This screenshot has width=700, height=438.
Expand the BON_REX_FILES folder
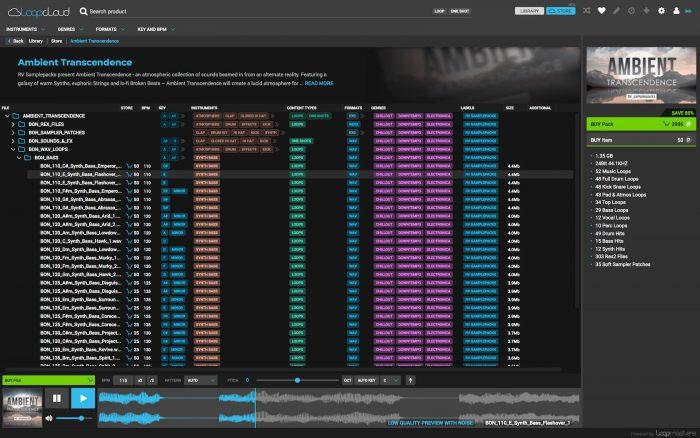click(12, 123)
